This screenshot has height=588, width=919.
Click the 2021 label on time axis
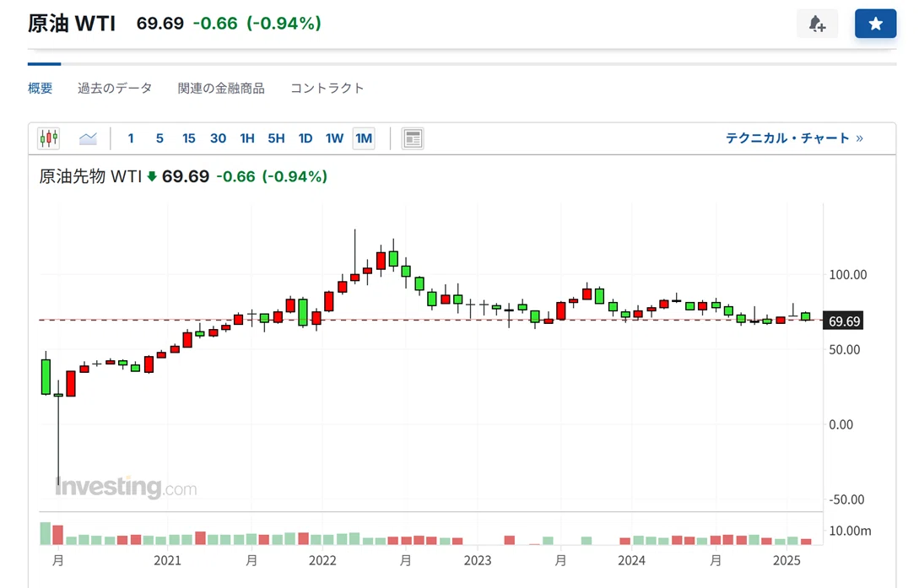point(168,560)
